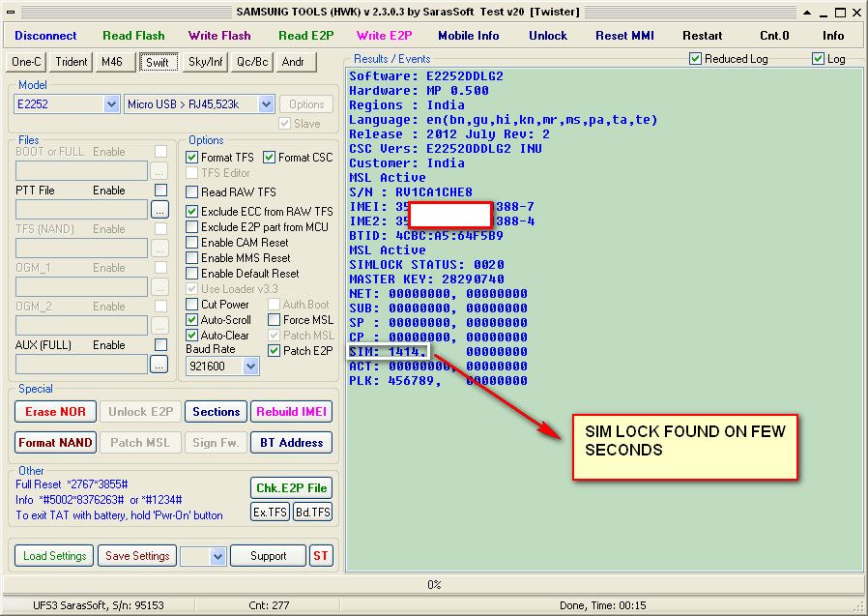Click Save Settings button
Image resolution: width=868 pixels, height=616 pixels.
[137, 556]
